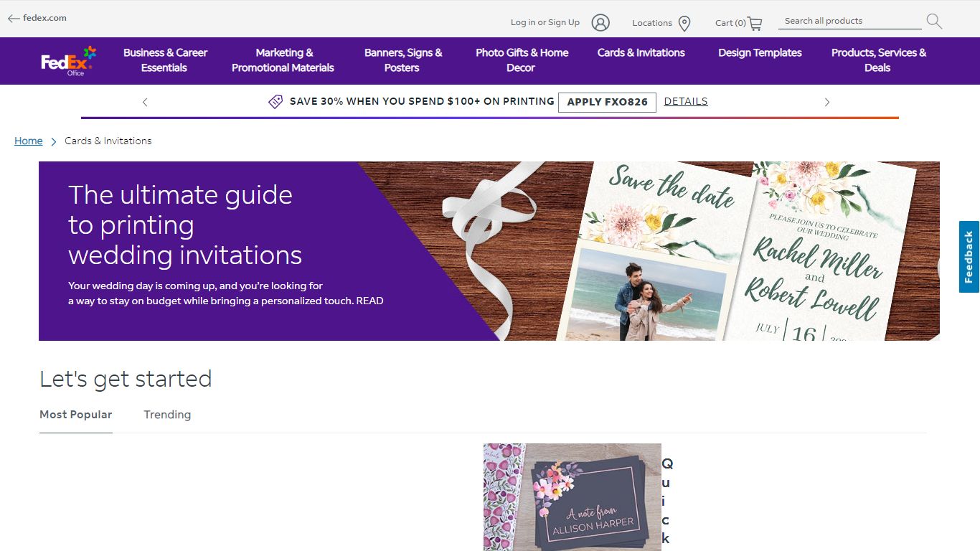Show next promotion with right arrow
This screenshot has height=551, width=980.
click(x=826, y=103)
